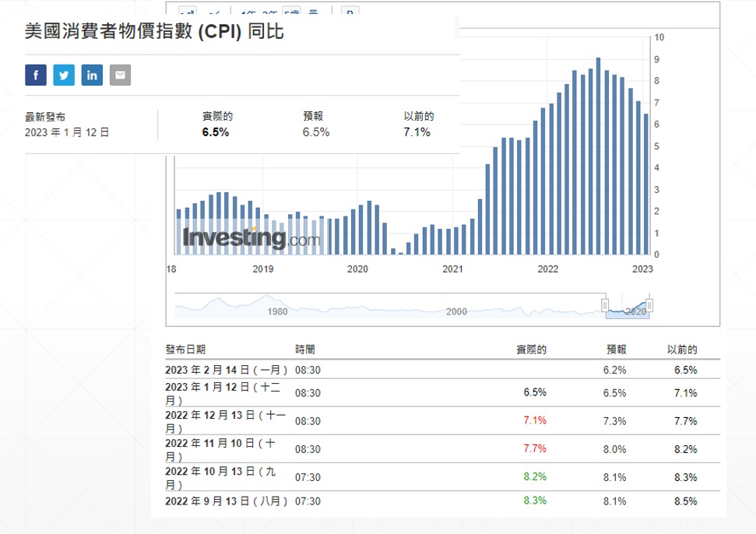Click the 時間 column header
The image size is (756, 534).
click(x=305, y=350)
